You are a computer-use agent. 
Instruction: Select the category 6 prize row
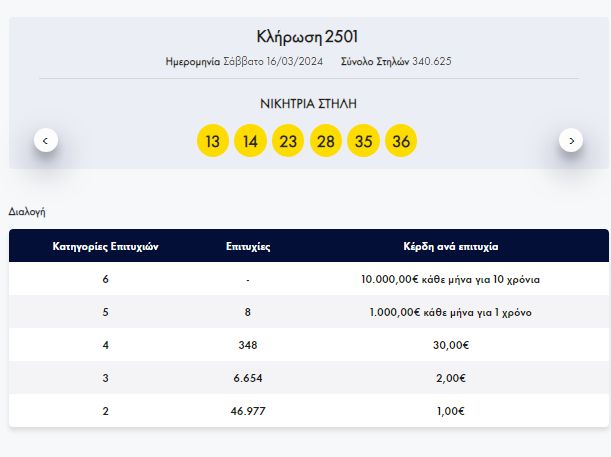[x=309, y=279]
